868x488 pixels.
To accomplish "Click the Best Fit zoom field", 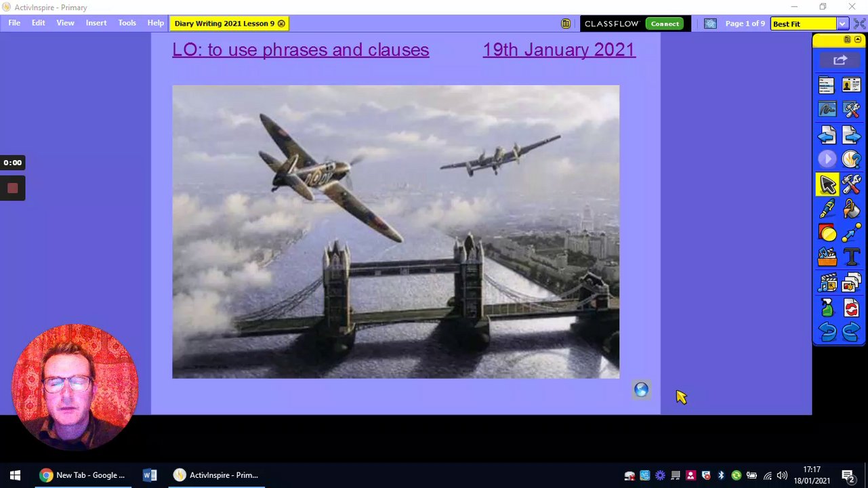I will click(804, 24).
